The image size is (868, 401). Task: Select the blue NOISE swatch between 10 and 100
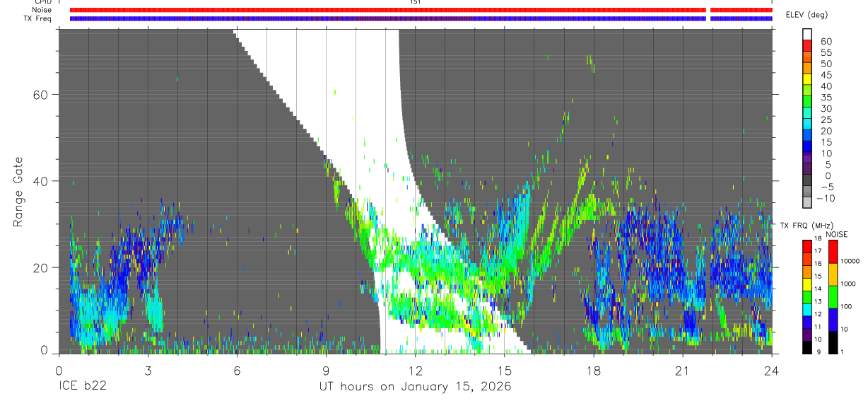pos(833,318)
